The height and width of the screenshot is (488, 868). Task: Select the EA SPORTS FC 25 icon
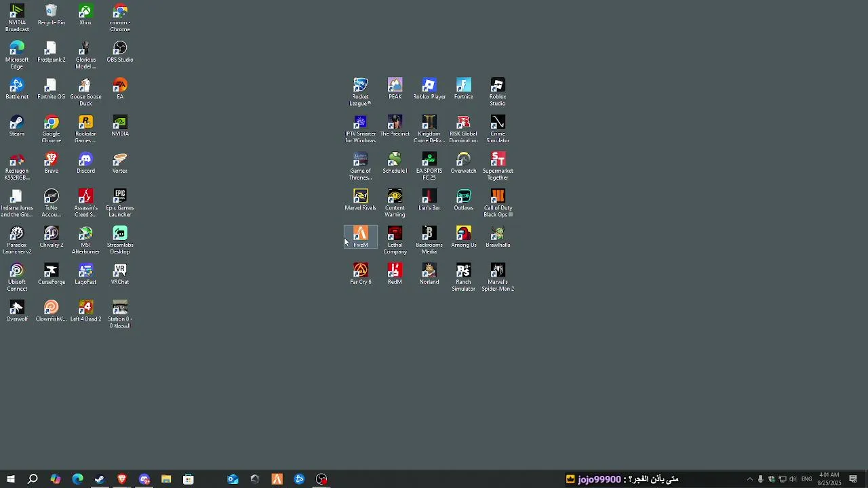tap(429, 167)
